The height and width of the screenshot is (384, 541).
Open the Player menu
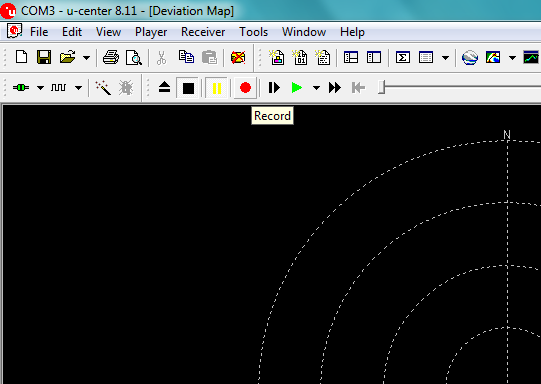(x=151, y=32)
